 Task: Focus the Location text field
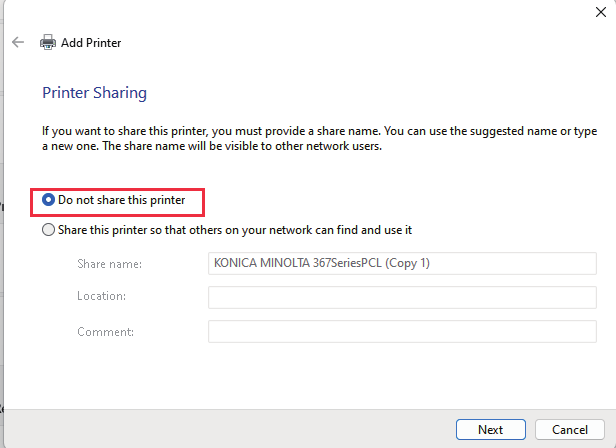pyautogui.click(x=402, y=298)
